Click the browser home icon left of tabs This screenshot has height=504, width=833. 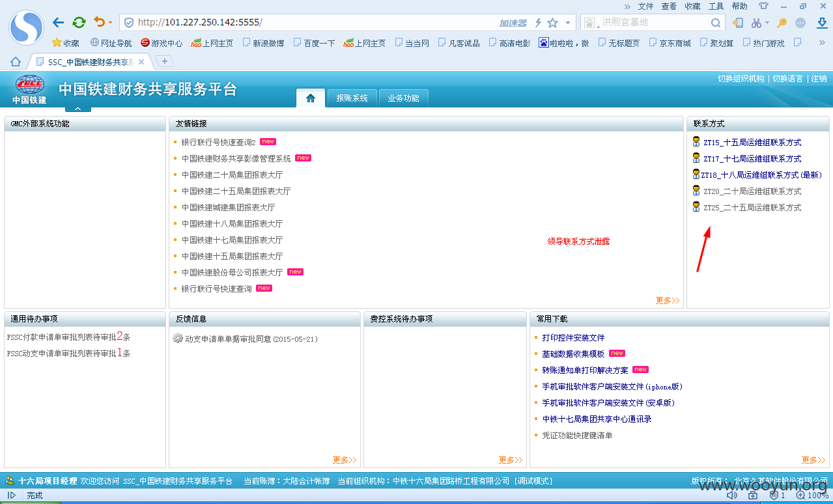[16, 62]
